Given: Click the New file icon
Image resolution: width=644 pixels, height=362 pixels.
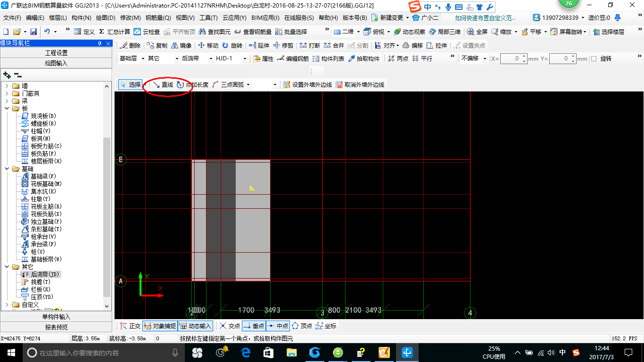Looking at the screenshot, I should 6,32.
